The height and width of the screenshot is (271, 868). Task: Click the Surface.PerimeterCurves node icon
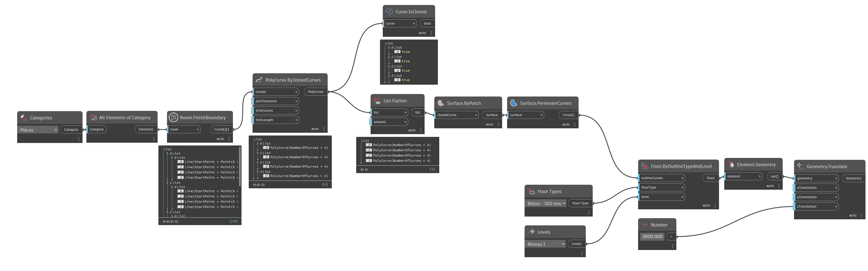513,103
